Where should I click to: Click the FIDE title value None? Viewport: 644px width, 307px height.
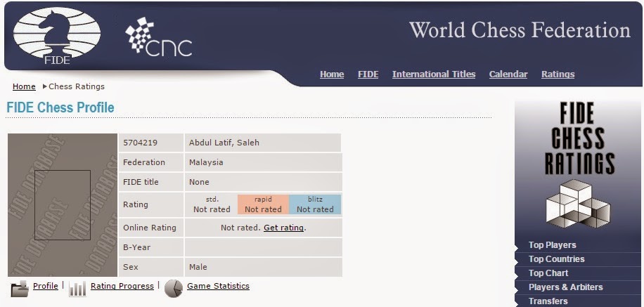tap(199, 182)
